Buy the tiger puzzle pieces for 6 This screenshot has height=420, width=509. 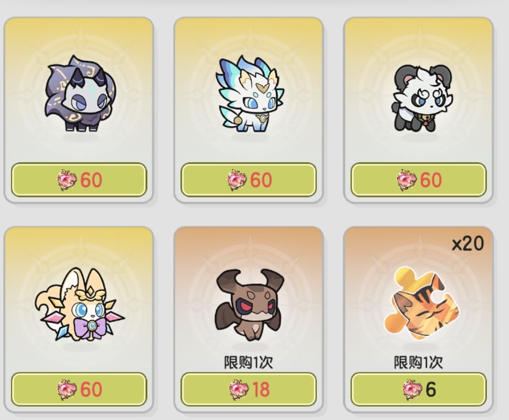coord(419,389)
